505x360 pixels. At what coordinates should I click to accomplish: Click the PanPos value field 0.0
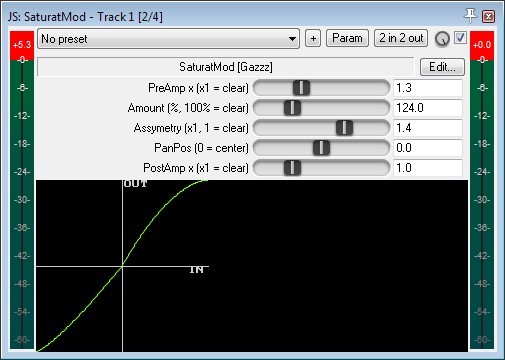(x=428, y=148)
